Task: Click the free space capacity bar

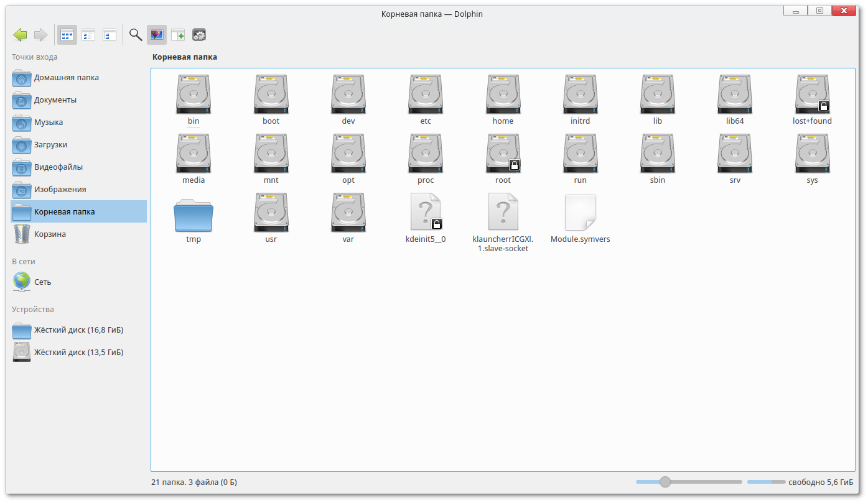Action: coord(766,482)
